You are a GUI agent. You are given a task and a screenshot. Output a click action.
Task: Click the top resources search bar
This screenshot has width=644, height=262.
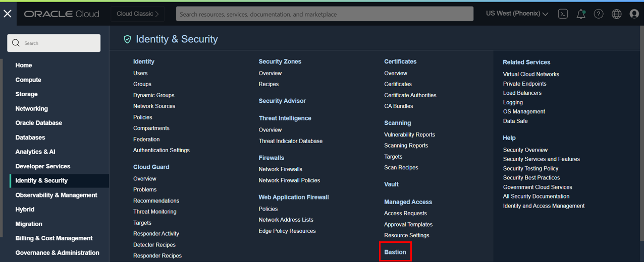pyautogui.click(x=325, y=14)
